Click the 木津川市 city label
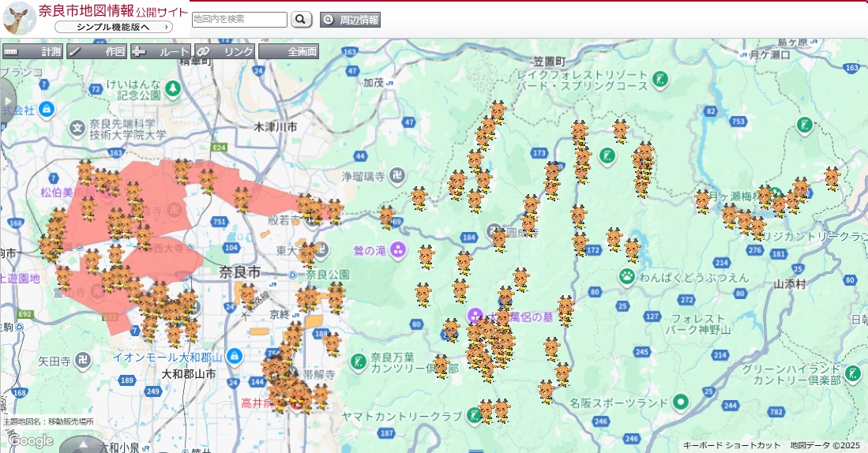Viewport: 868px width, 453px height. [275, 126]
